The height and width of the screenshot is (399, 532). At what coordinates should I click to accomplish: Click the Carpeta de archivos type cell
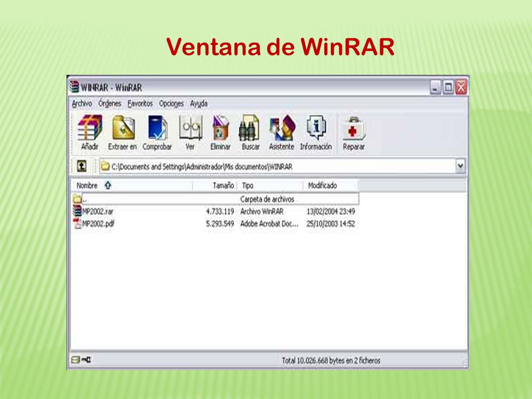(x=267, y=199)
